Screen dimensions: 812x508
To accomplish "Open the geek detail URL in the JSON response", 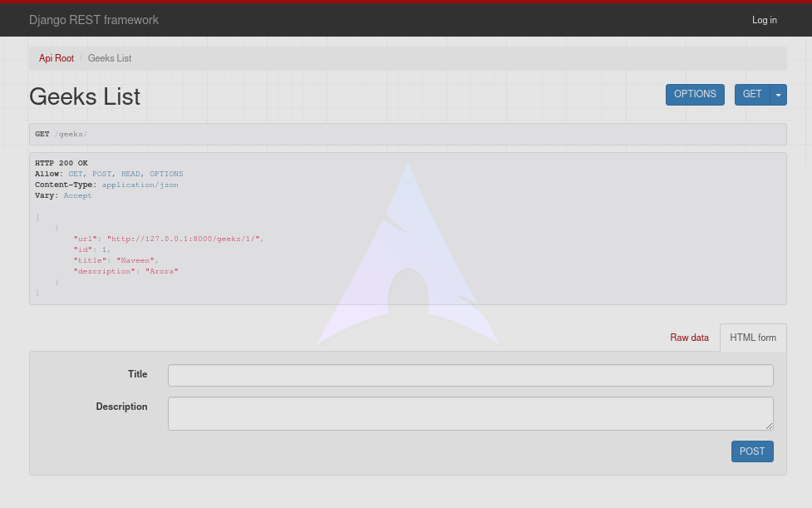I will pyautogui.click(x=182, y=239).
